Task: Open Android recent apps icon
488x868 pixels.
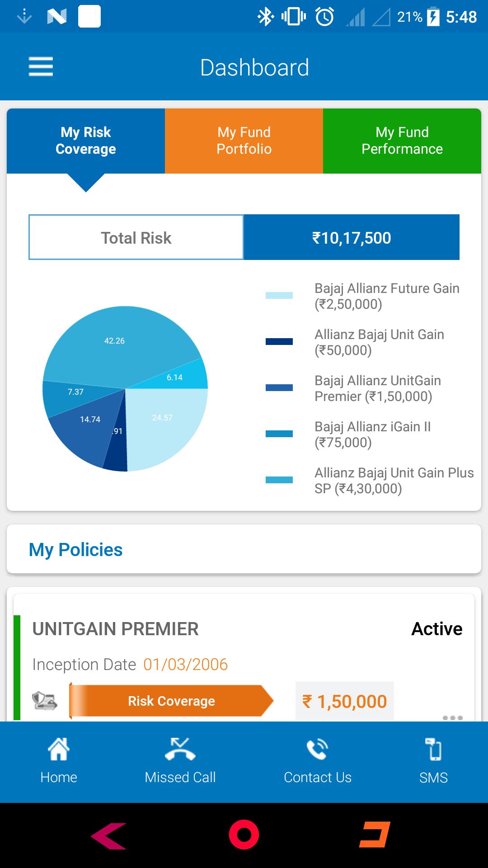Action: [375, 835]
